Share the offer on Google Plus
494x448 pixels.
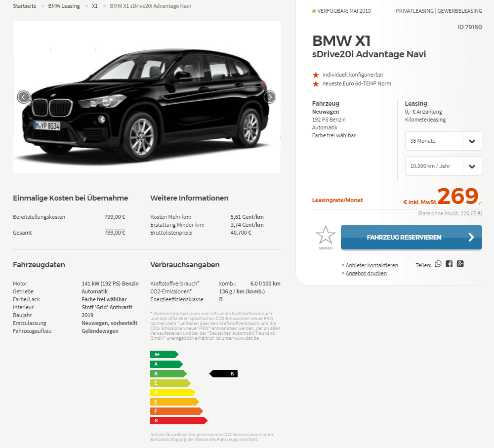460,264
